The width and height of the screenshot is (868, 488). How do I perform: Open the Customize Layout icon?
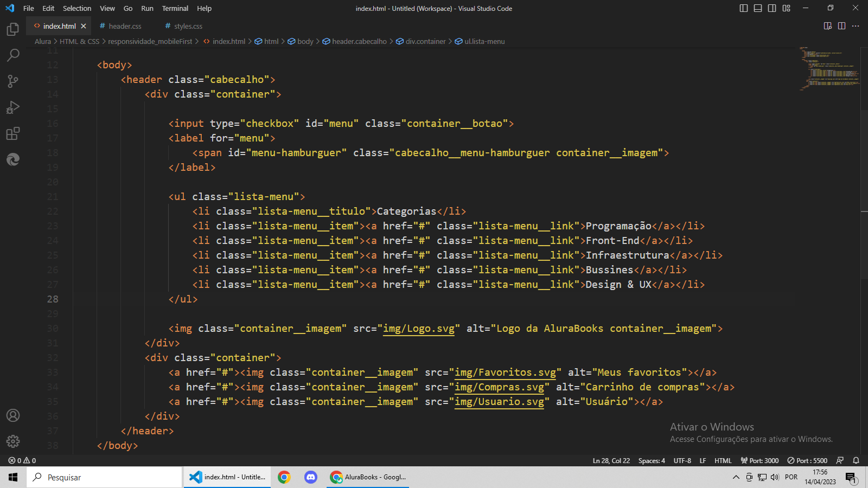[x=787, y=8]
